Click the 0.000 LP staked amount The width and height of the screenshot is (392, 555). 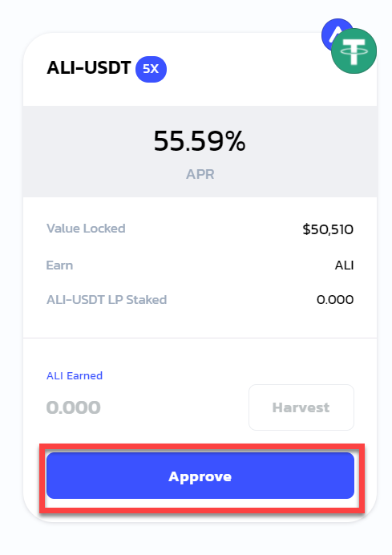(335, 300)
